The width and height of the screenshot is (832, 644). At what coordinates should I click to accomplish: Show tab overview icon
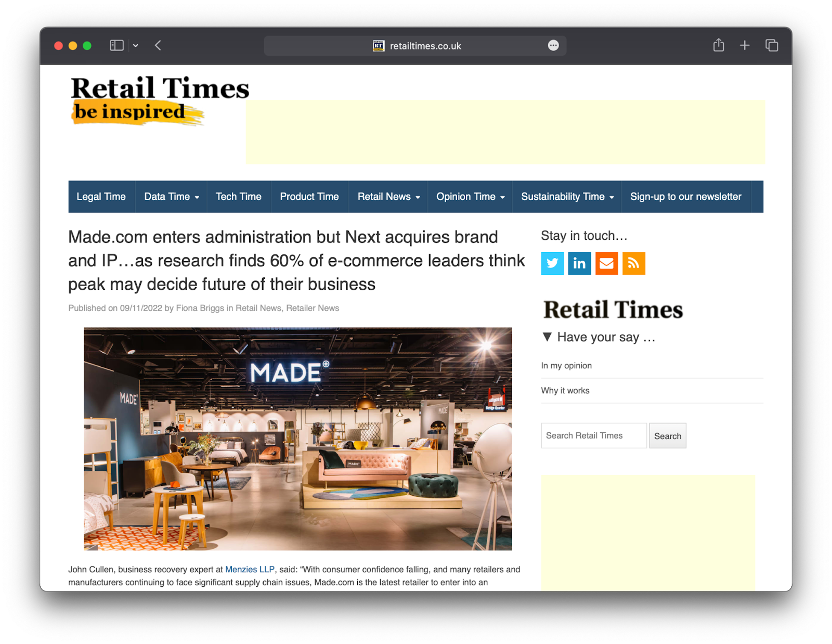click(772, 45)
